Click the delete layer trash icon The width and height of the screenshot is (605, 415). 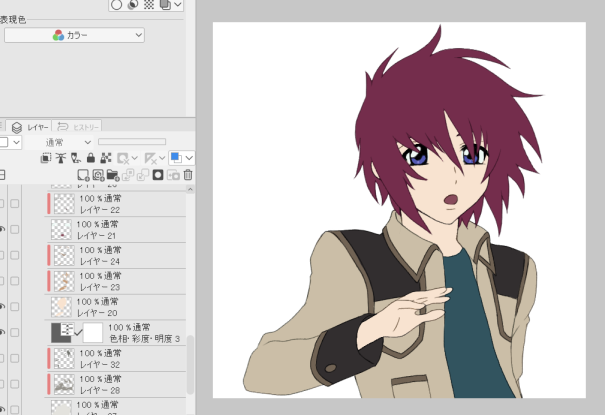point(187,175)
